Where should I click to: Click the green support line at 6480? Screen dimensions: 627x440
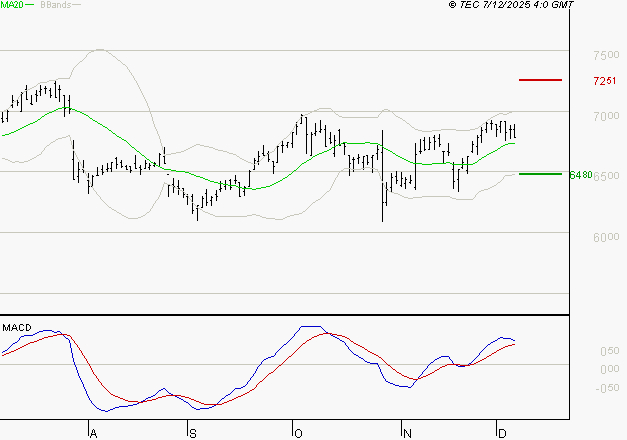[540, 174]
